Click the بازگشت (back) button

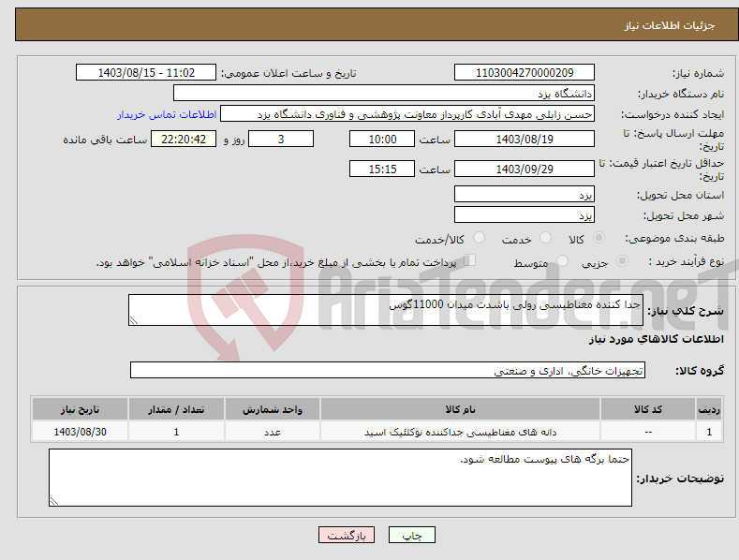click(347, 535)
